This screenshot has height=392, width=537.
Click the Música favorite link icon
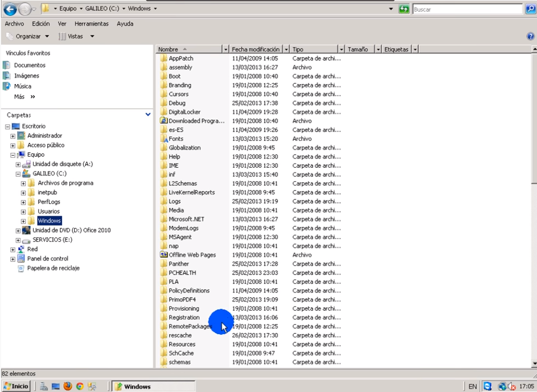(6, 86)
